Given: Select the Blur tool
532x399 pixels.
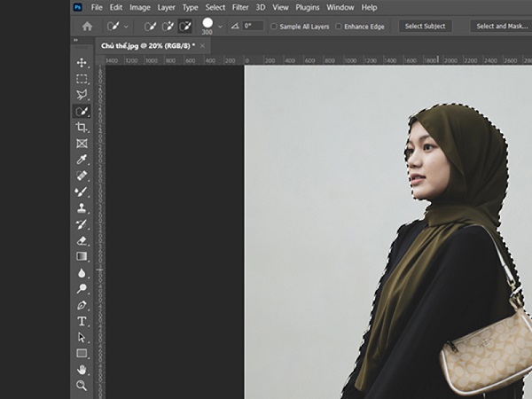Looking at the screenshot, I should click(x=82, y=273).
